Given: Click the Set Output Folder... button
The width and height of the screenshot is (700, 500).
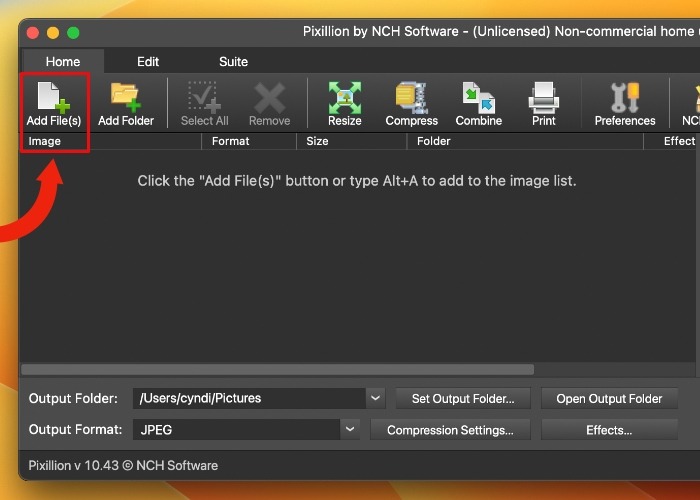Looking at the screenshot, I should click(x=463, y=398).
